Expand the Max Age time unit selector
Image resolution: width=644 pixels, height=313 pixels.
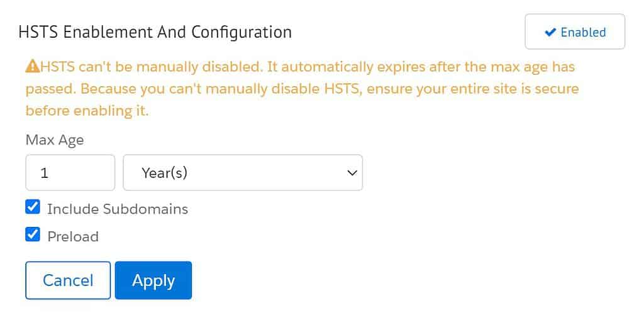click(x=243, y=173)
